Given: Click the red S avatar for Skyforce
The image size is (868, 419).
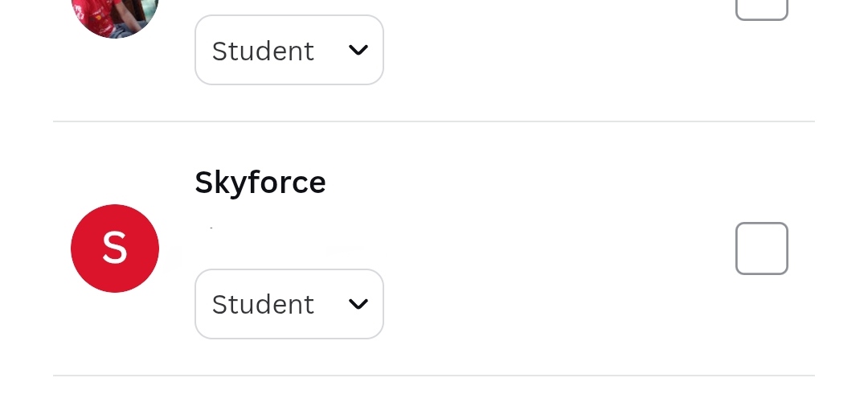Looking at the screenshot, I should click(115, 249).
